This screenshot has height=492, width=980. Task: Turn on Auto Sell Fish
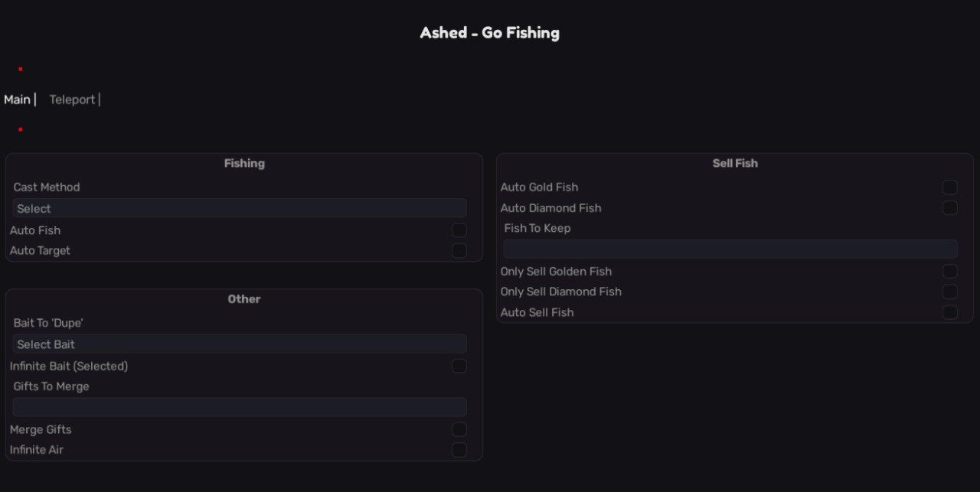pos(949,312)
